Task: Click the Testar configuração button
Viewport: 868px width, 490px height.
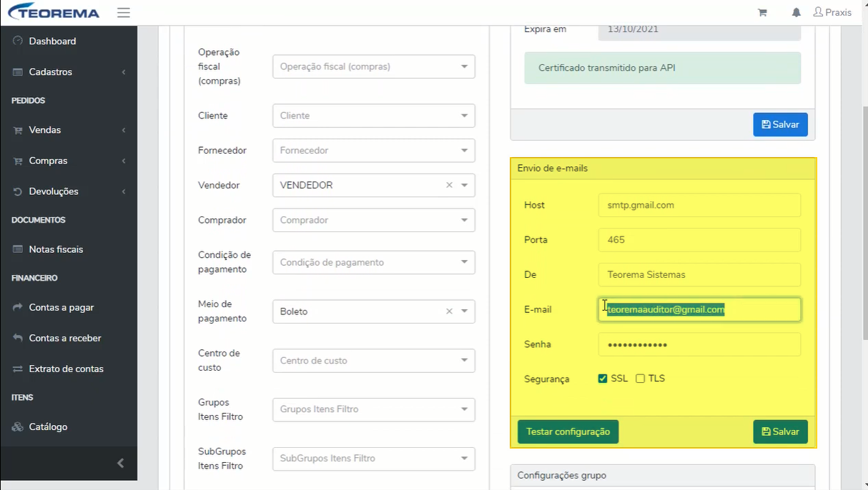Action: point(568,431)
